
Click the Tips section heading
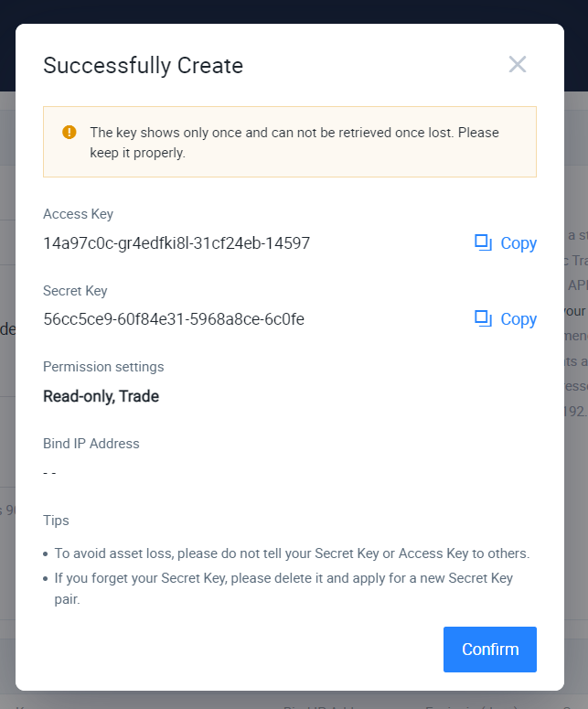point(56,521)
